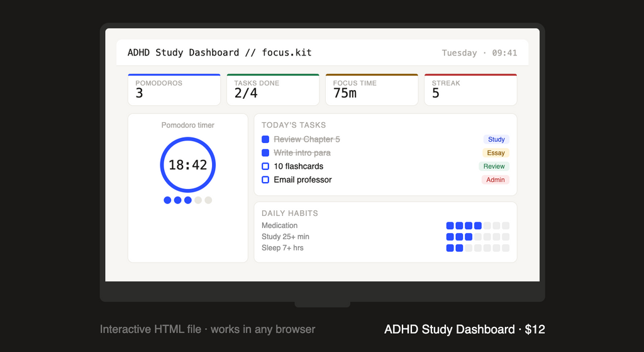Screen dimensions: 644x352
Task: Click the 18:42 timer readout
Action: click(187, 165)
